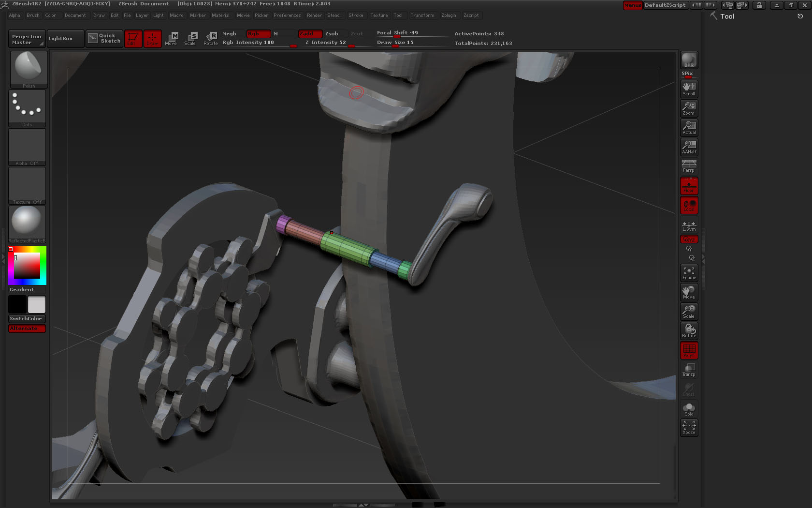
Task: Click the LightBox button
Action: coord(65,39)
